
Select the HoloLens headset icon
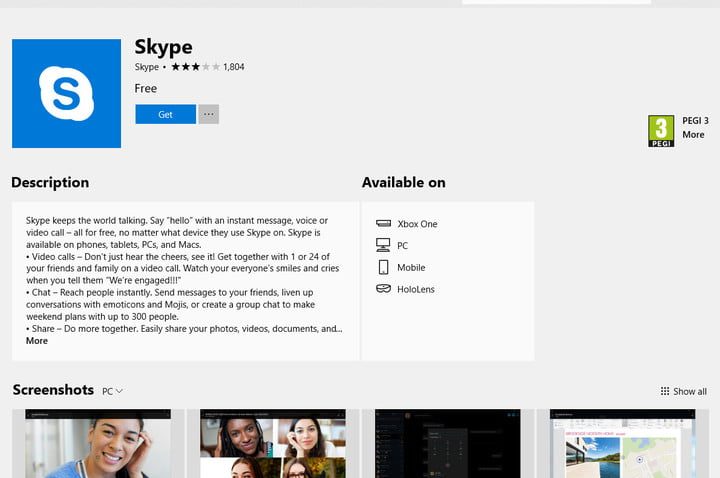[x=383, y=289]
